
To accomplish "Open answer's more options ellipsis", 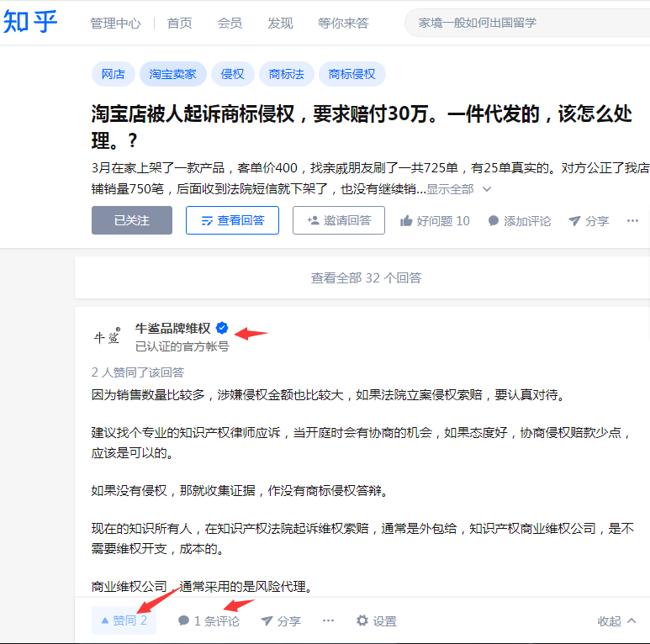I will tap(328, 620).
